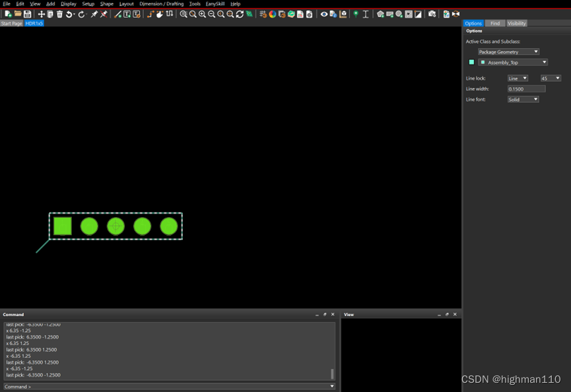Switch to the Visibility panel tab

tap(516, 23)
